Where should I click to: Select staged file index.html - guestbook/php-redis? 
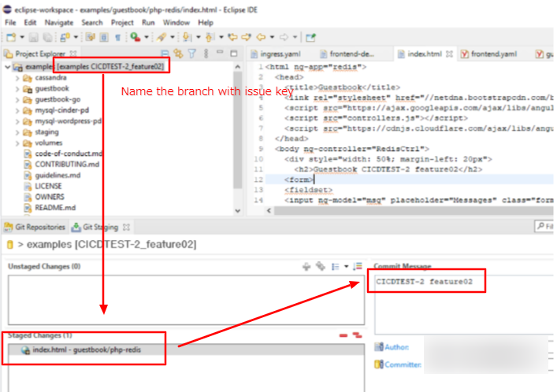[187, 350]
